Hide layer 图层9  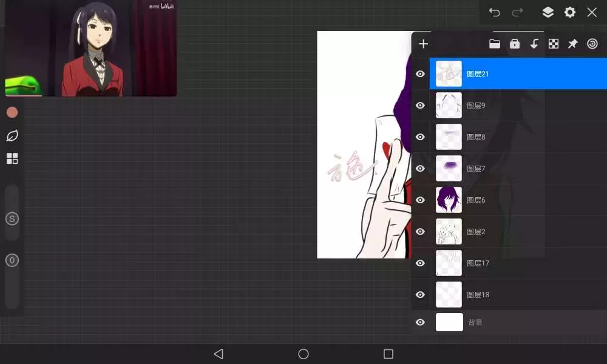421,105
